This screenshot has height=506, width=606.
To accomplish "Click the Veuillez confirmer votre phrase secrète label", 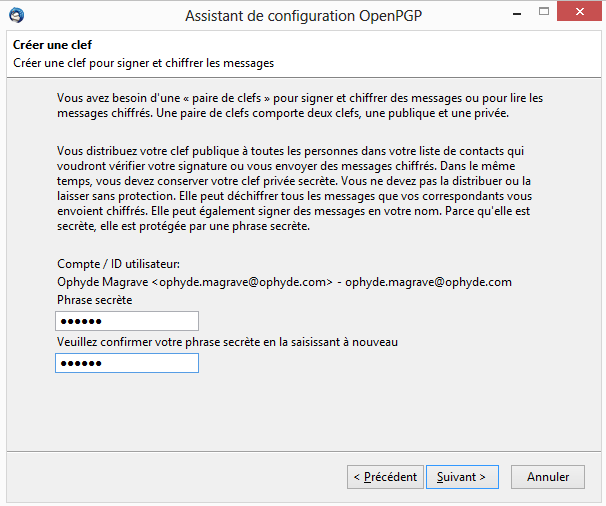I will click(227, 342).
